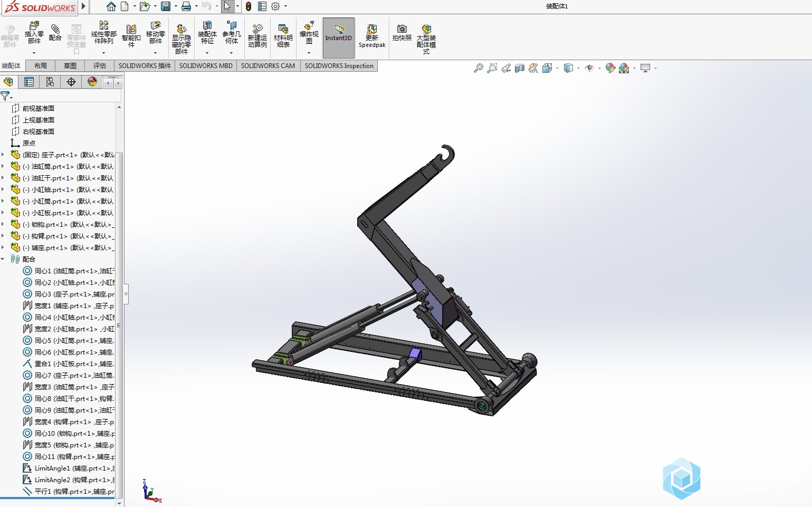This screenshot has height=507, width=812.
Task: Click the New document icon
Action: (125, 6)
